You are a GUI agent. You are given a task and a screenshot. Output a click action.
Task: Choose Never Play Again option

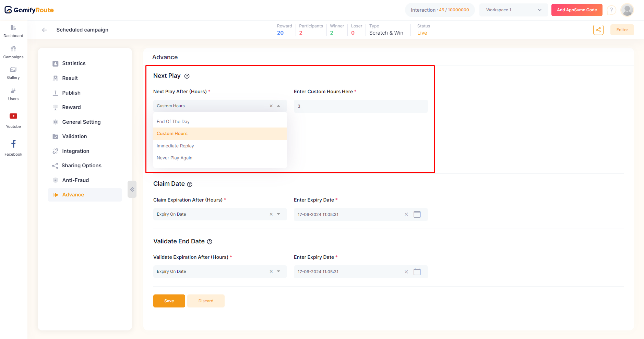175,158
